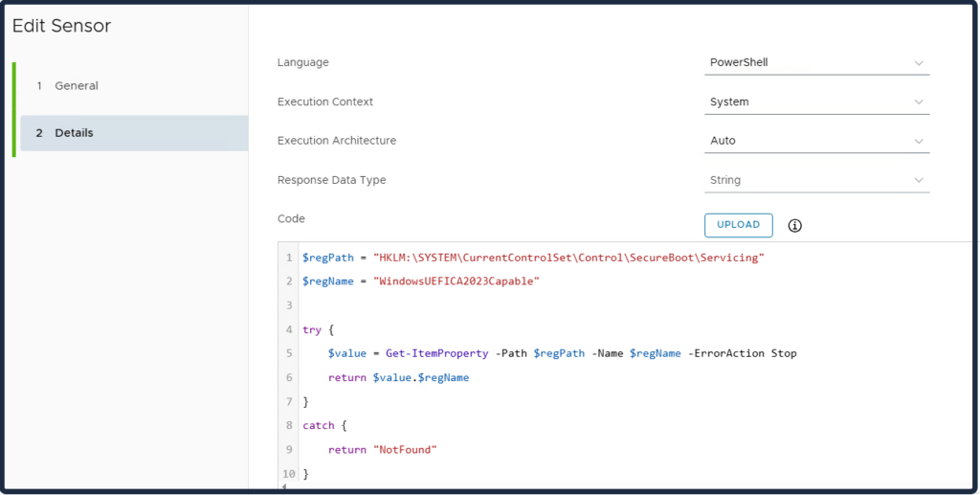Screen dimensions: 980x495
Task: Click the "NotFound" string in code
Action: click(409, 449)
